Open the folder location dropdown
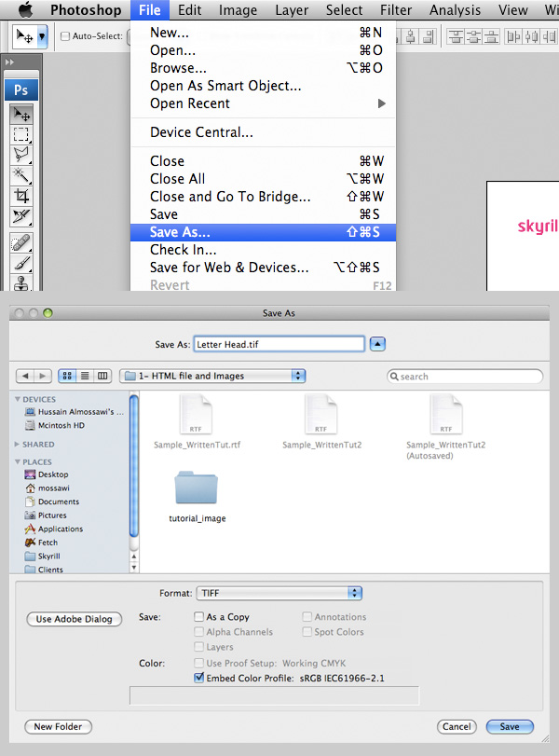 coord(213,376)
